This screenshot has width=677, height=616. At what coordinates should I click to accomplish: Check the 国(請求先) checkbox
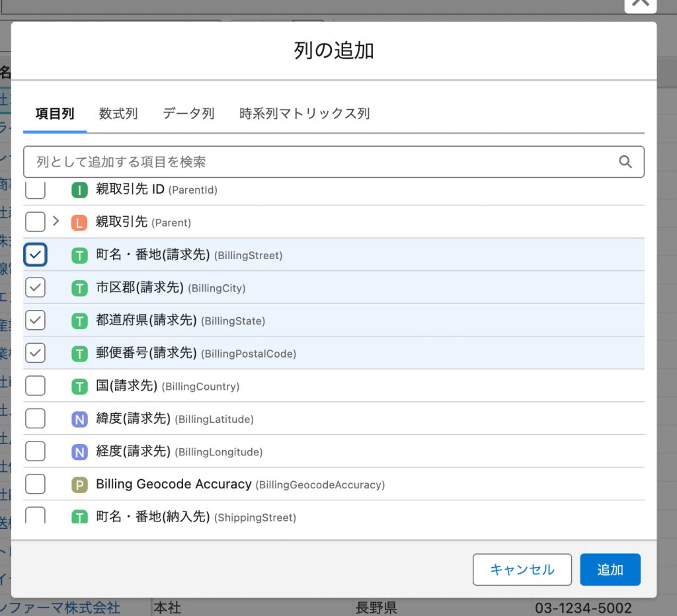tap(35, 386)
